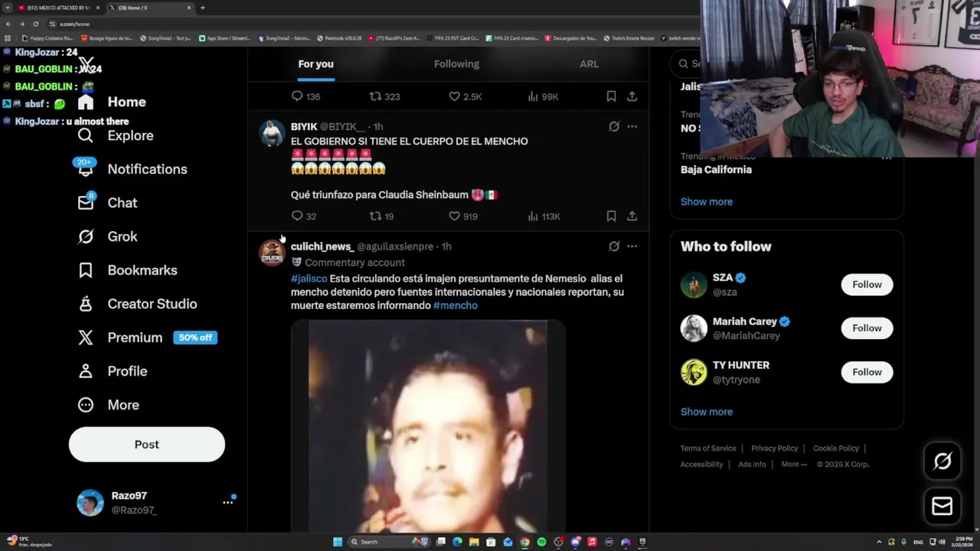This screenshot has width=980, height=551.
Task: Open more options on BIYIK's post
Action: click(632, 126)
